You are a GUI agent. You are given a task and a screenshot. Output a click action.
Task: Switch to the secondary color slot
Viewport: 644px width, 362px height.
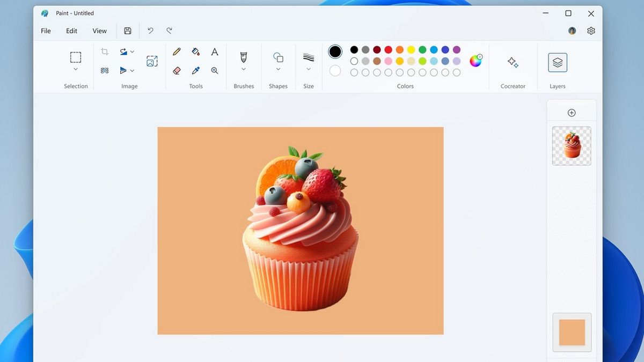coord(335,70)
